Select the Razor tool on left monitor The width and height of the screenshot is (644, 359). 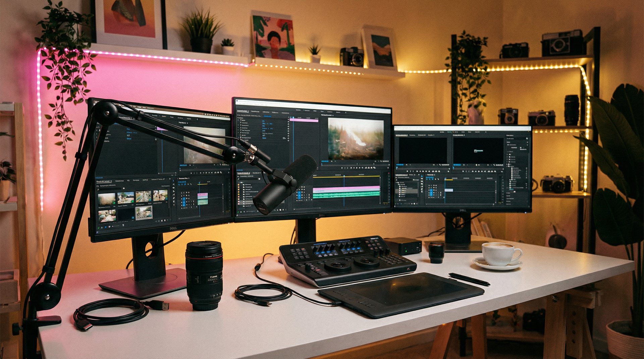click(x=174, y=195)
